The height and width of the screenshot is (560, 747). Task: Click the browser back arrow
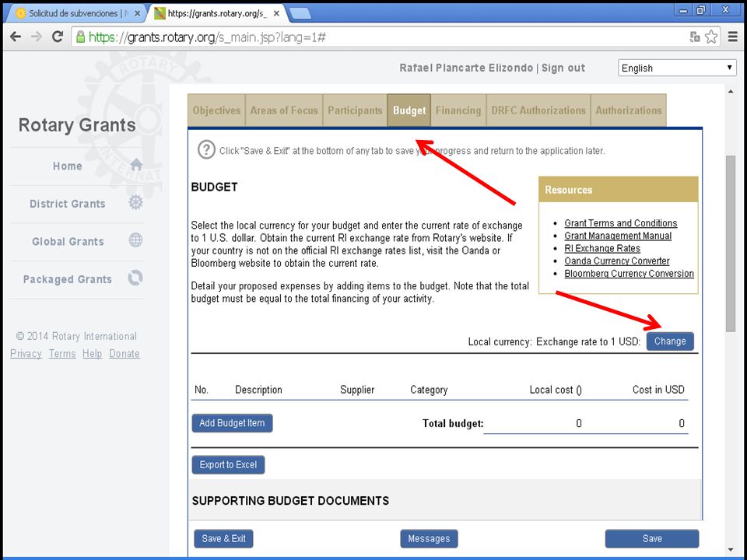16,37
